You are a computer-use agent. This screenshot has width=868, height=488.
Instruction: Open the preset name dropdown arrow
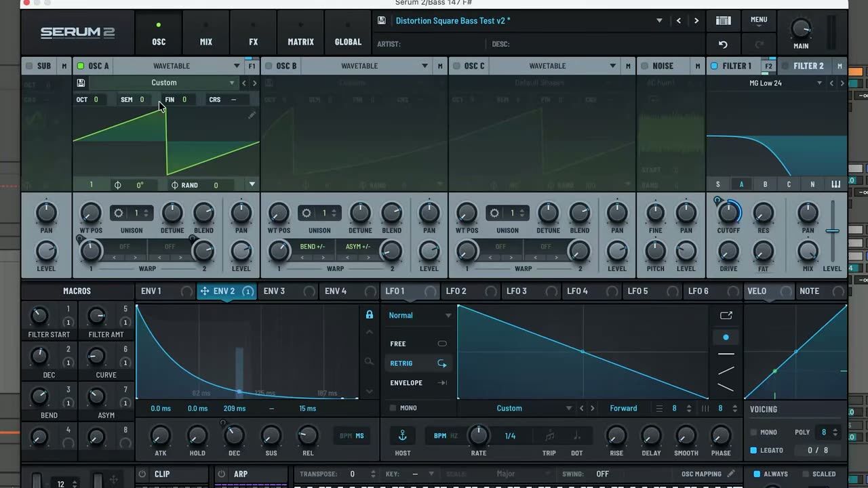pos(659,21)
